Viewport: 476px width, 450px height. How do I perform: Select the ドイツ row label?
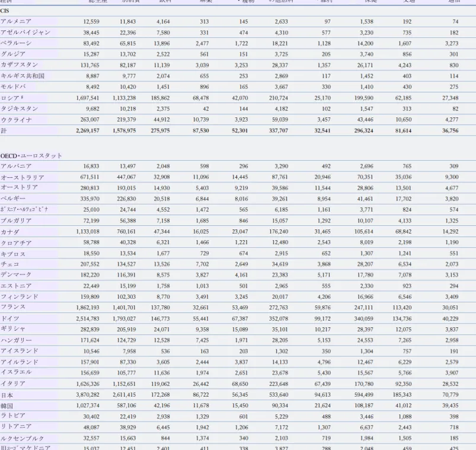tap(9, 318)
